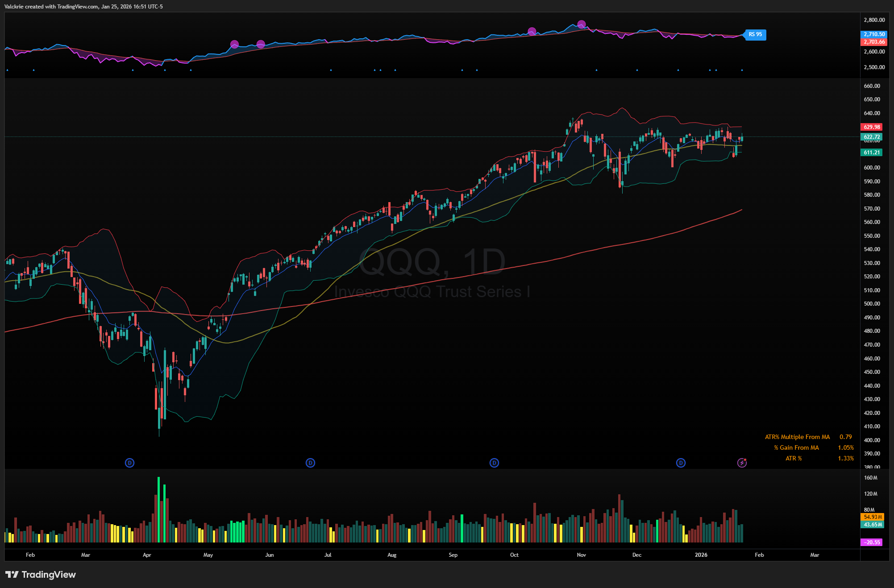Image resolution: width=894 pixels, height=588 pixels.
Task: Click the QQQ, 1D watermark text
Action: click(432, 262)
